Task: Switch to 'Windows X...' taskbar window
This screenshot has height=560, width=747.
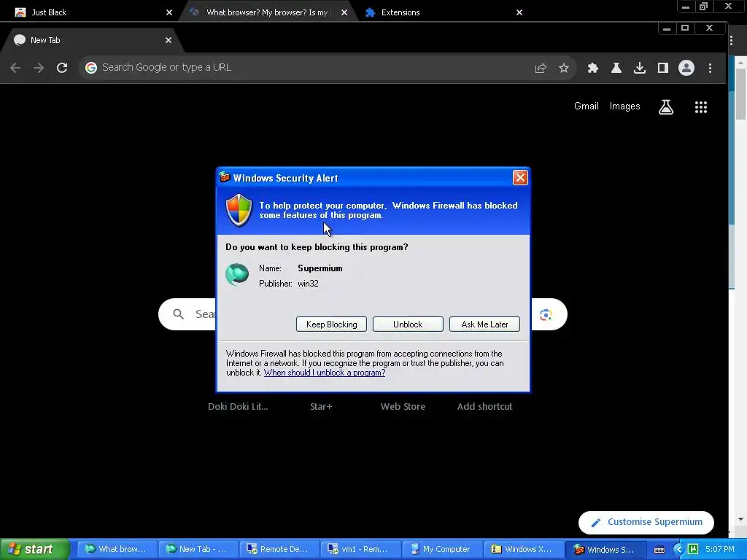Action: pos(522,550)
